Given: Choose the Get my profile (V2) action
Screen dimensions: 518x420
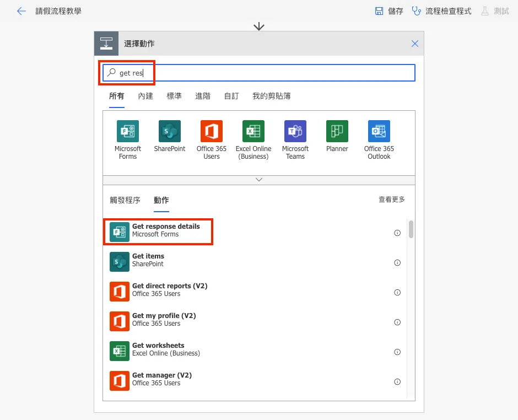Looking at the screenshot, I should tap(255, 321).
